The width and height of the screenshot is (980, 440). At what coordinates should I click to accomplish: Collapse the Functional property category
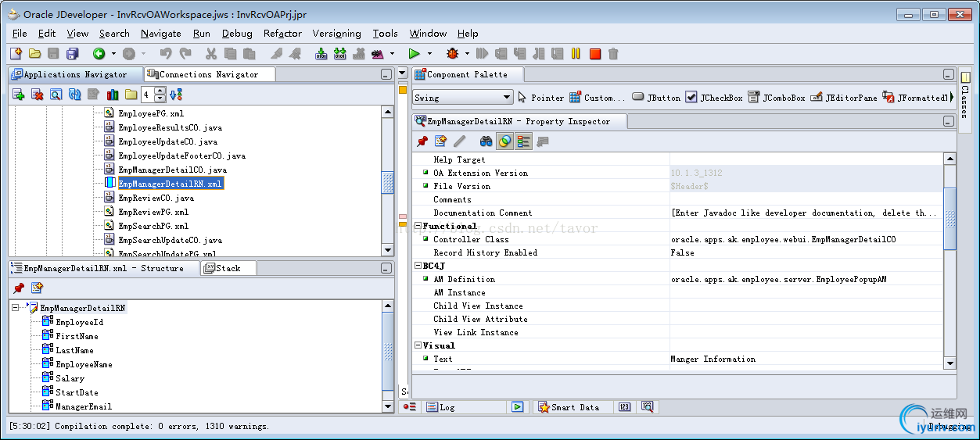pyautogui.click(x=418, y=226)
